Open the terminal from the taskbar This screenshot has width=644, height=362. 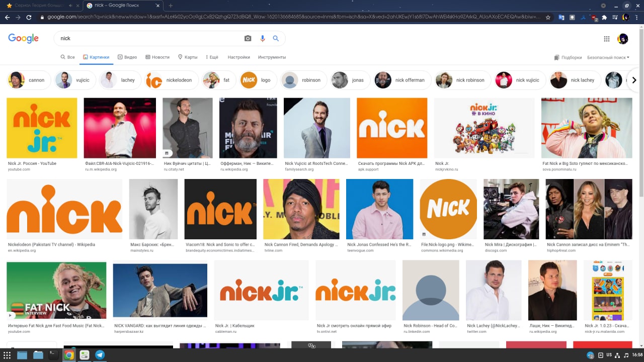[x=53, y=355]
